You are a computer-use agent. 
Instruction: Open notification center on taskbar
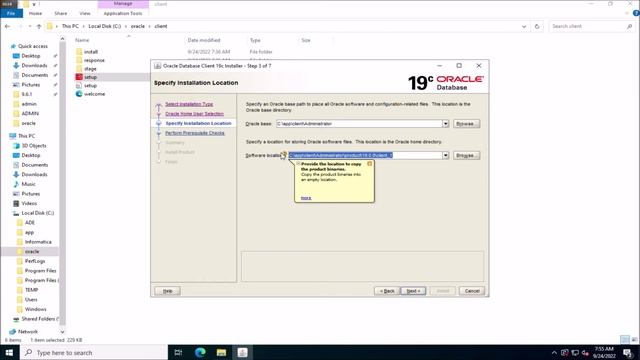[x=628, y=353]
